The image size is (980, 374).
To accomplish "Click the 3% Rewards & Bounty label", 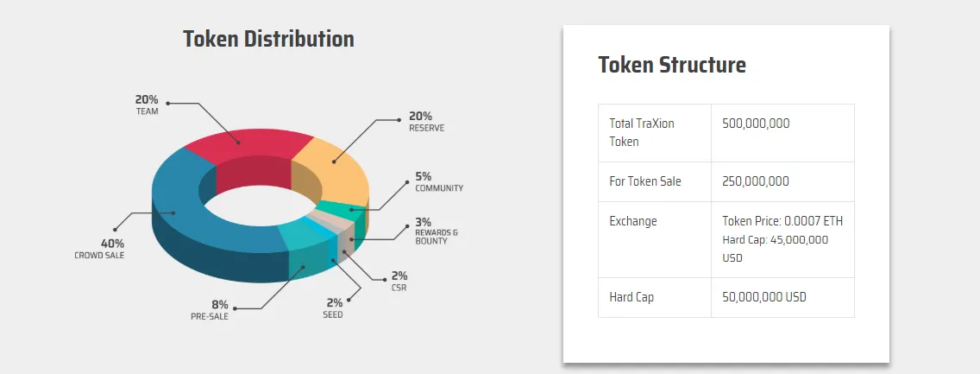I will click(x=437, y=231).
